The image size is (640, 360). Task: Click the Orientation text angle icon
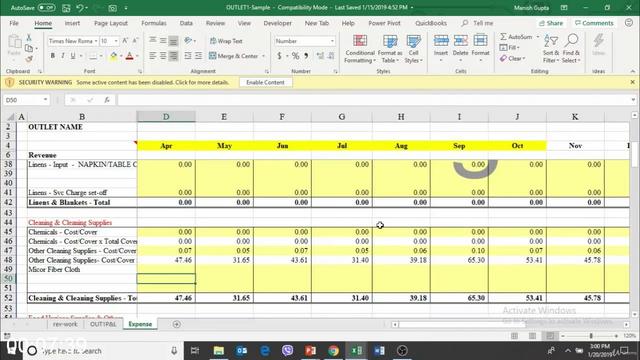(189, 41)
